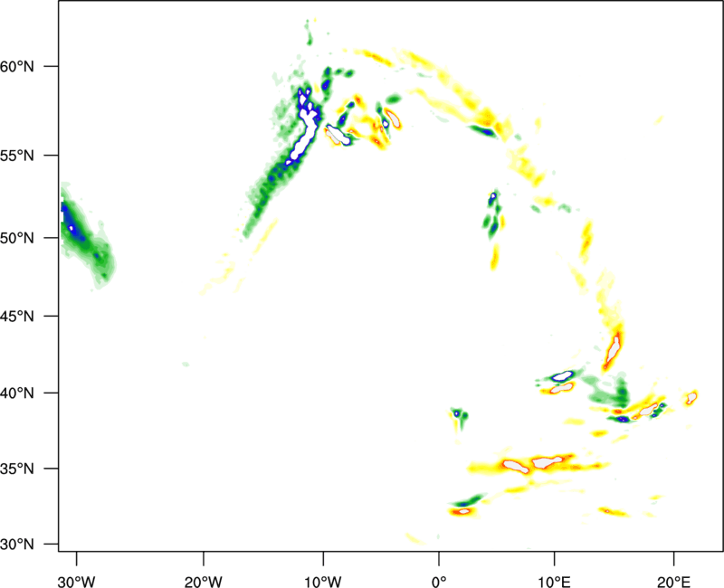Select the 20°W longitude axis label

click(x=204, y=582)
